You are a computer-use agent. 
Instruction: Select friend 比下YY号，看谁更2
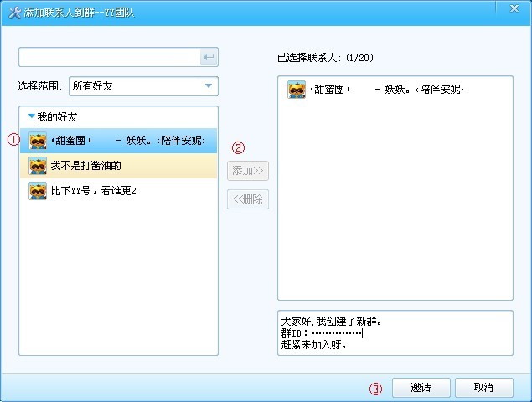tap(118, 191)
